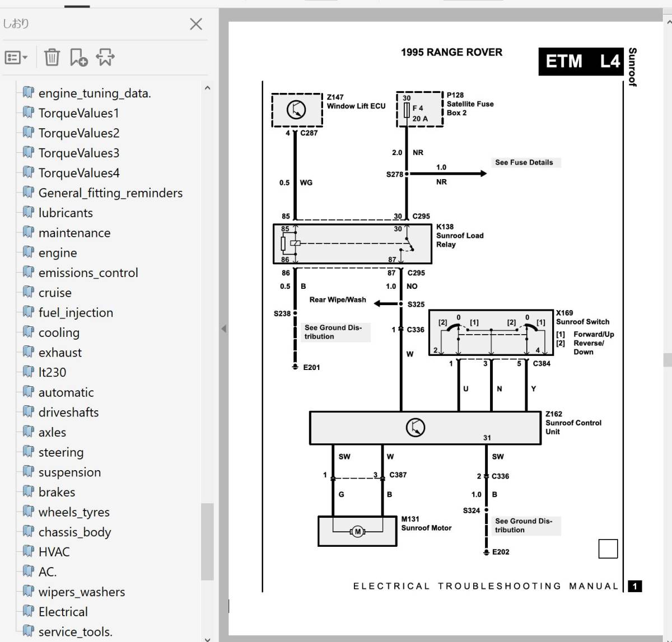The image size is (672, 642).
Task: Click the document scroll up arrow
Action: [668, 21]
